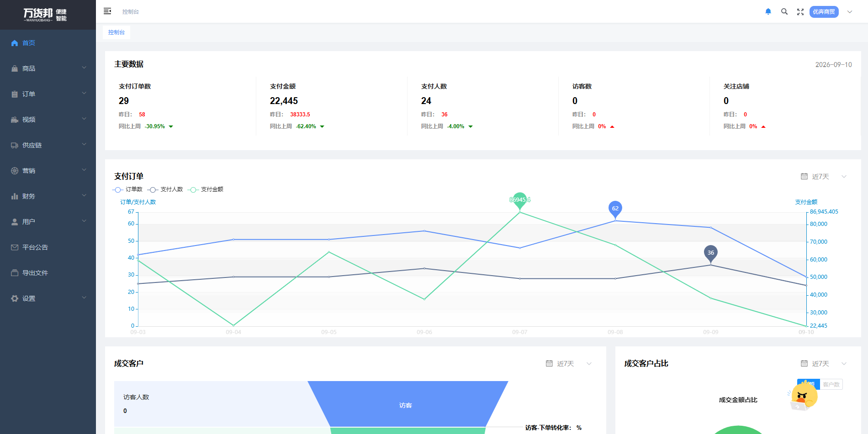868x434 pixels.
Task: Collapse the sidebar with the hamburger icon
Action: 107,11
